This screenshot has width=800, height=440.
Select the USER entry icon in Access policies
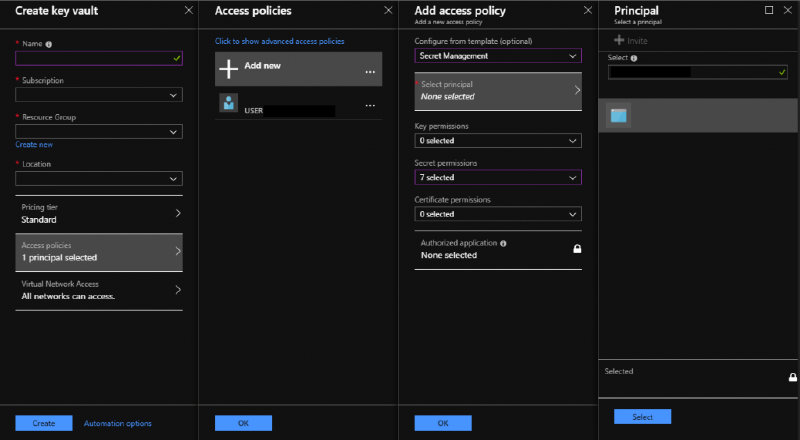[229, 103]
